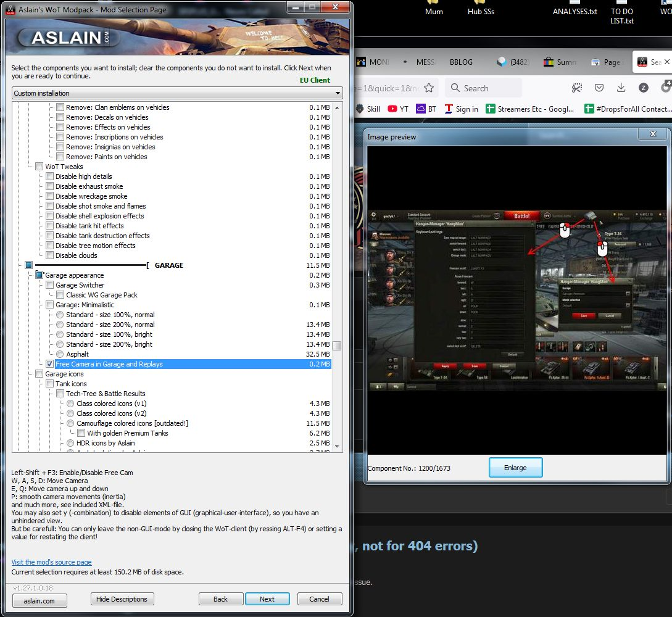
Task: Open the browser Downloads arrow icon
Action: click(621, 88)
